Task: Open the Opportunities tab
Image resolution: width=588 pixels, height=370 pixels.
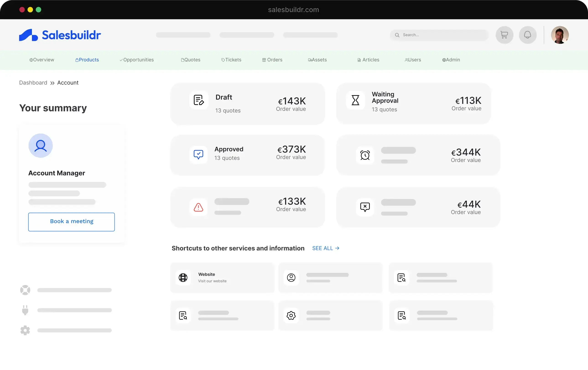Action: (x=136, y=60)
